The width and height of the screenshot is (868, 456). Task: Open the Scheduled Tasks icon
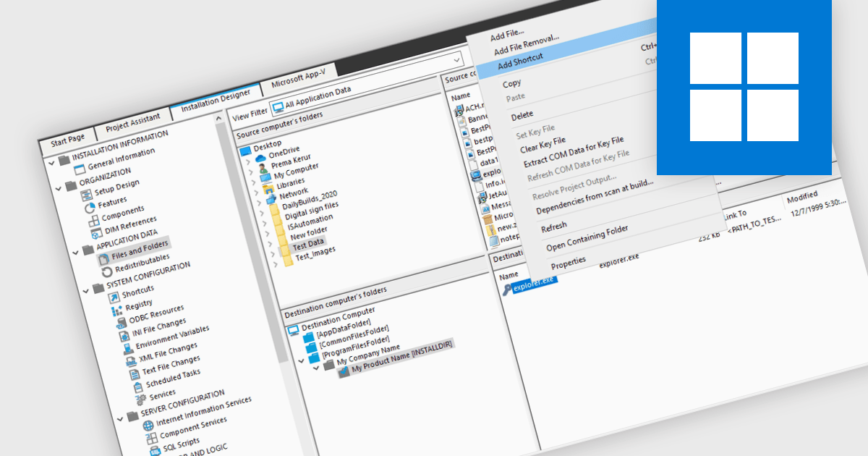137,387
